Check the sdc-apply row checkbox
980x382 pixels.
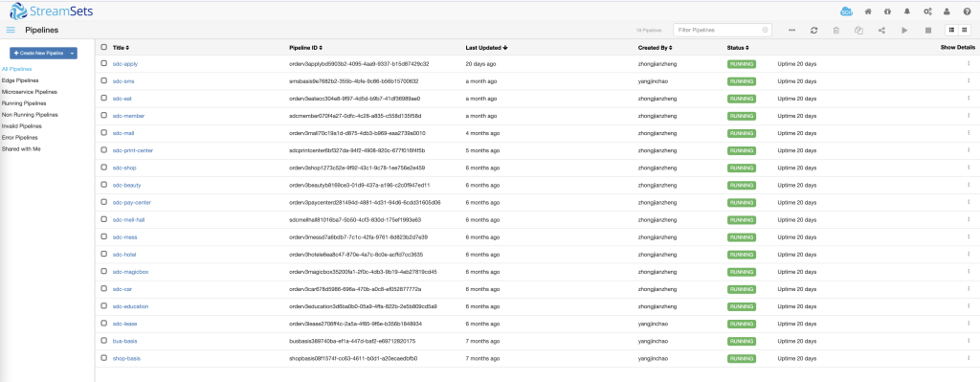[104, 63]
